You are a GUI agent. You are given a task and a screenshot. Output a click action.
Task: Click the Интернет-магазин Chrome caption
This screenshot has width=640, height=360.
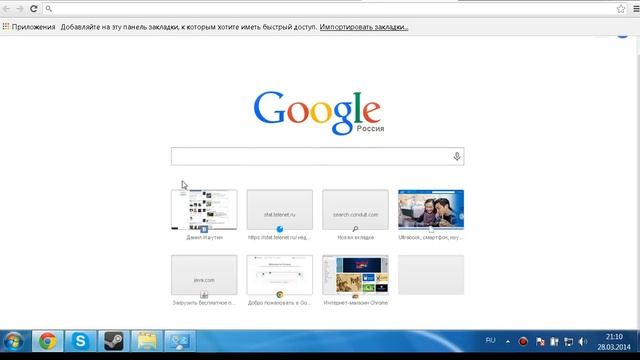(x=356, y=303)
